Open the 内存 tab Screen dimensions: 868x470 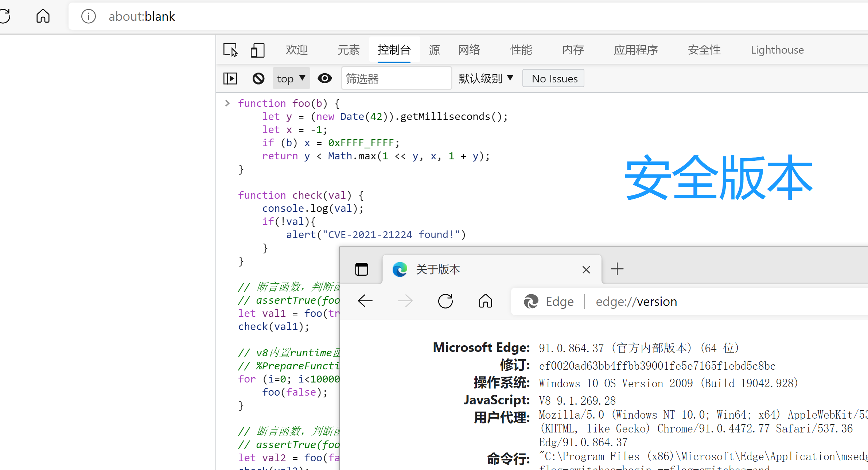point(573,50)
